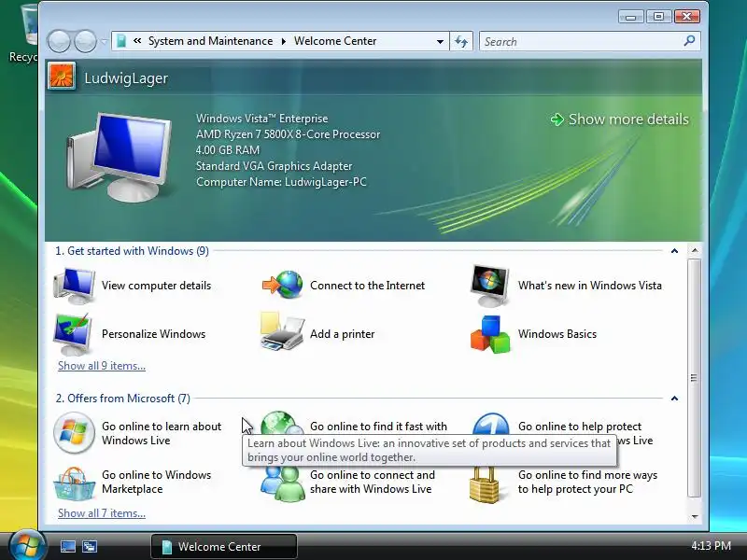Click the LudwigLager user account picture
Viewport: 747px width, 560px height.
(62, 77)
